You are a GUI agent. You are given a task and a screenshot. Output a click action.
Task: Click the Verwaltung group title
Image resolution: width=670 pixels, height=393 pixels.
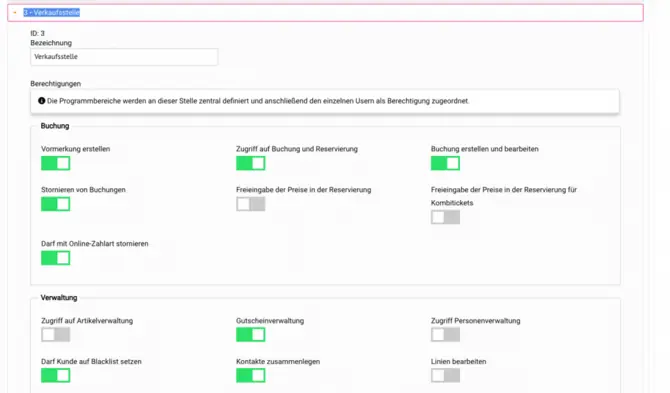59,298
